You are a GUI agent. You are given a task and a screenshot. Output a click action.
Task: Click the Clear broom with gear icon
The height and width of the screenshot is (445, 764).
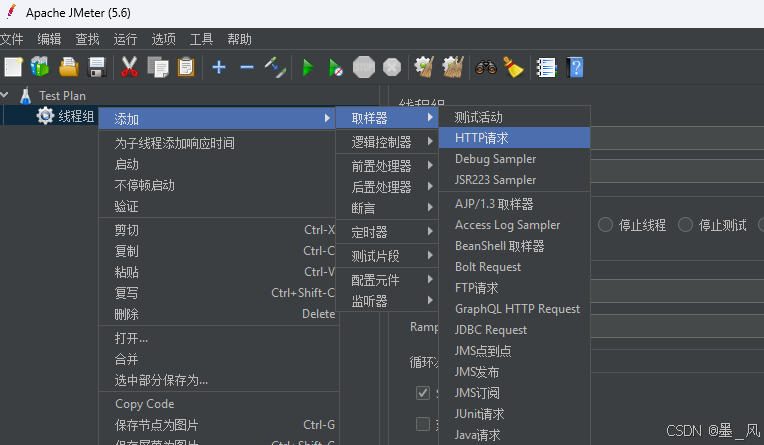[x=424, y=67]
